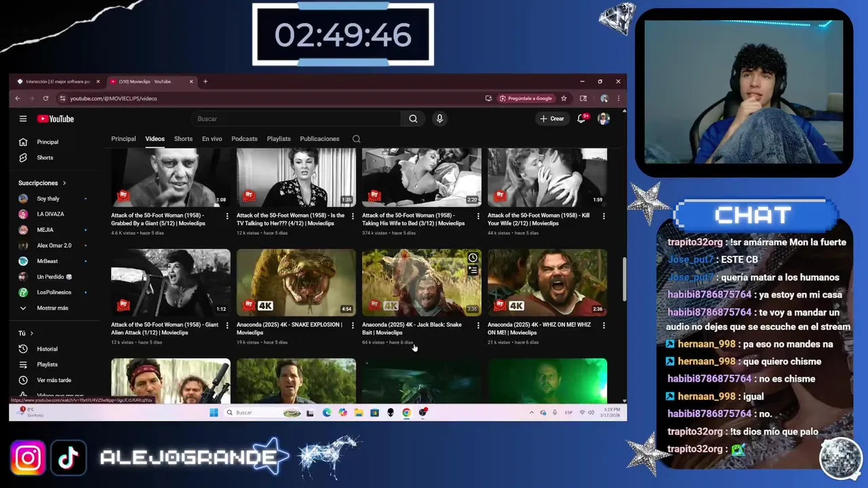Click the browser back arrow
The image size is (868, 488).
point(18,98)
